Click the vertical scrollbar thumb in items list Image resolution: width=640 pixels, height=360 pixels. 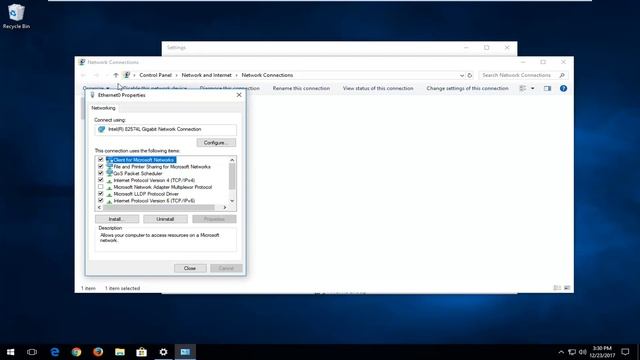click(x=232, y=176)
